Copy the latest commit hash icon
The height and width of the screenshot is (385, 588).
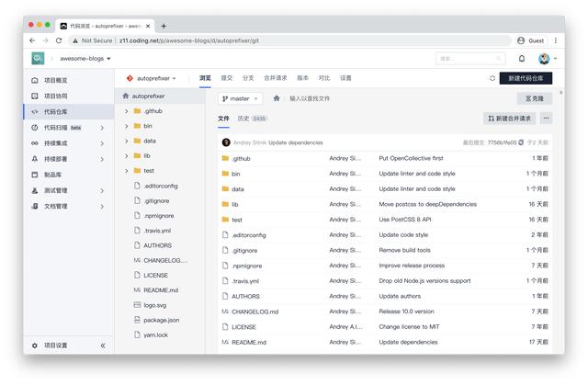(521, 142)
